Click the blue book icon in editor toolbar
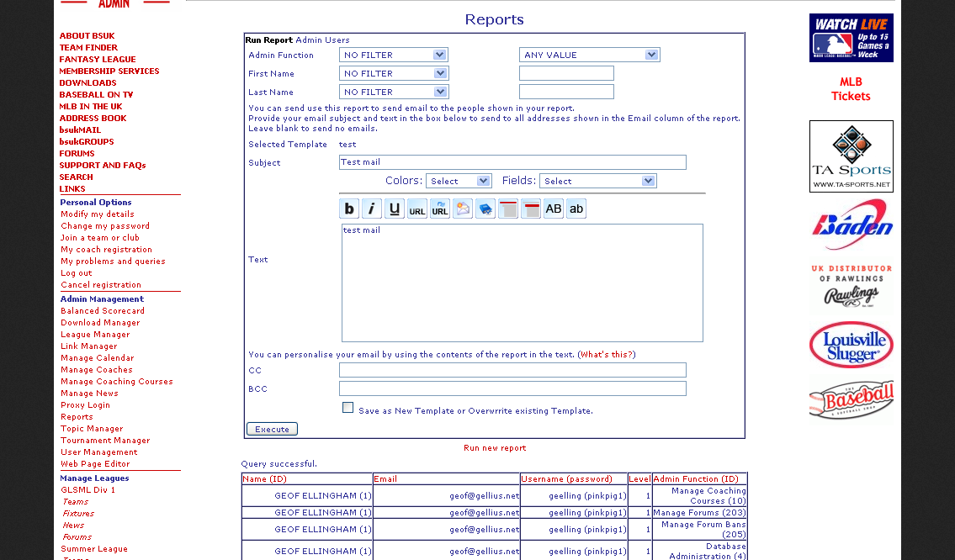Image resolution: width=955 pixels, height=560 pixels. tap(485, 209)
